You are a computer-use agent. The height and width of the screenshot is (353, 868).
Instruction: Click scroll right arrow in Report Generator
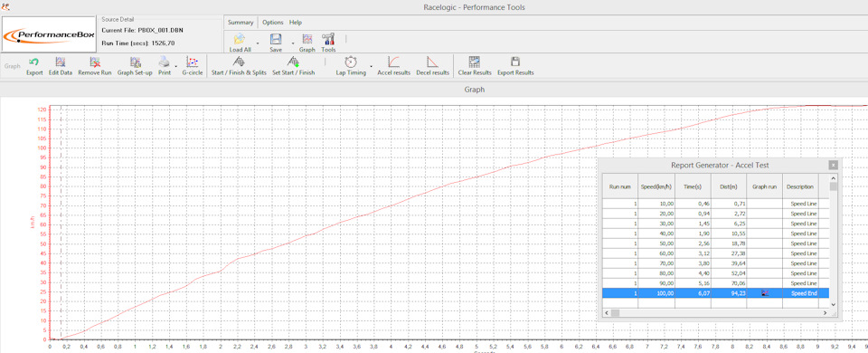point(825,313)
